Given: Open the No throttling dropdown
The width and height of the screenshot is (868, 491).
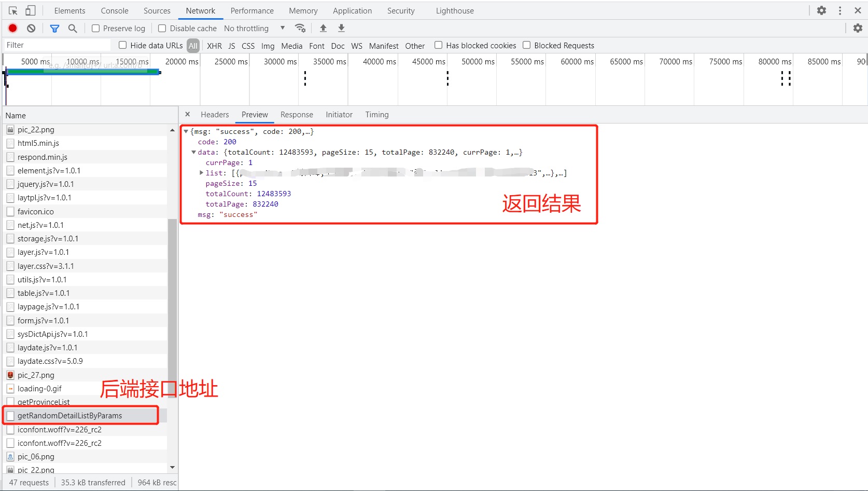Looking at the screenshot, I should [254, 29].
